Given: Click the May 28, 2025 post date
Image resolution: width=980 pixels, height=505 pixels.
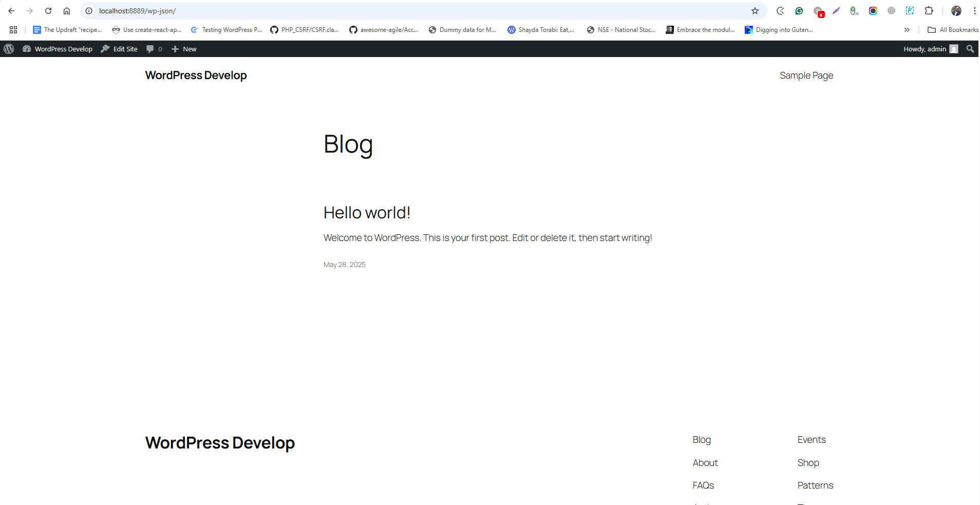Looking at the screenshot, I should coord(345,265).
